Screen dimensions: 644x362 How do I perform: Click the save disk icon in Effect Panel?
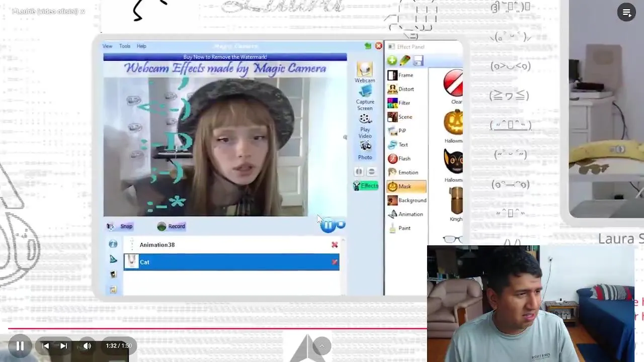click(418, 61)
